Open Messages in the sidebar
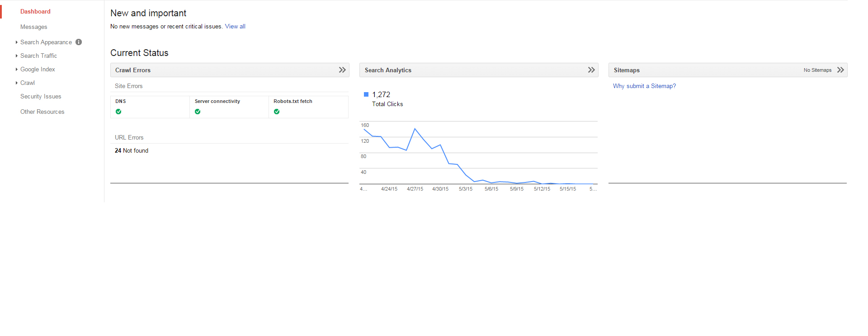 (33, 27)
